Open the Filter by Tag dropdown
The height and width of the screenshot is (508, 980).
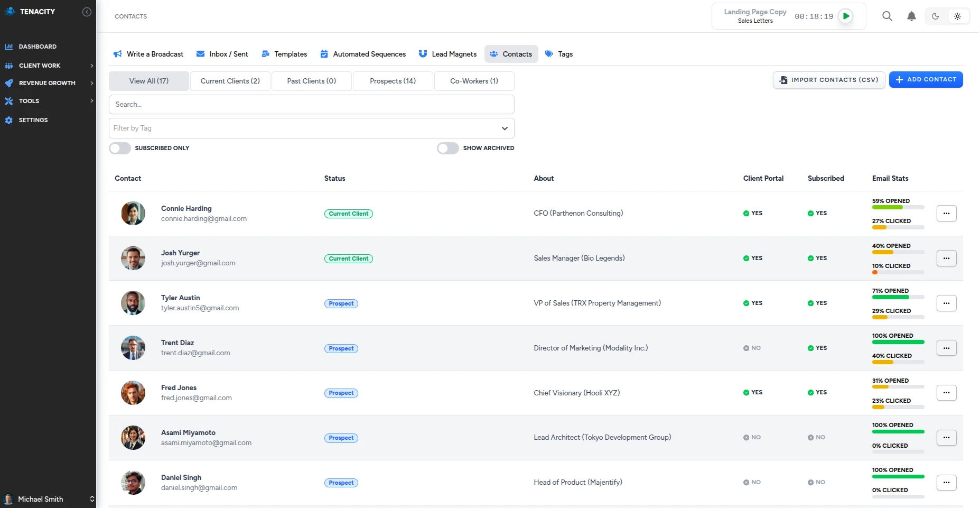(311, 128)
